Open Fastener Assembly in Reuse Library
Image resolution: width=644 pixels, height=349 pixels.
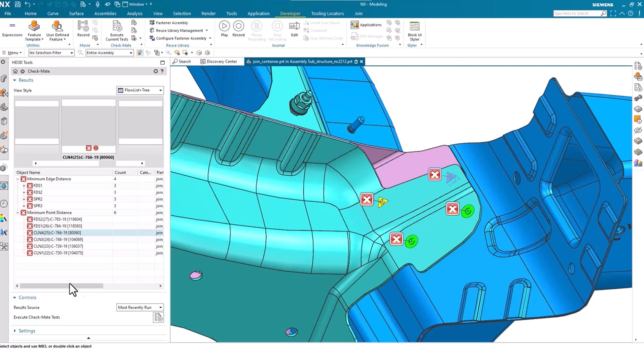[169, 23]
